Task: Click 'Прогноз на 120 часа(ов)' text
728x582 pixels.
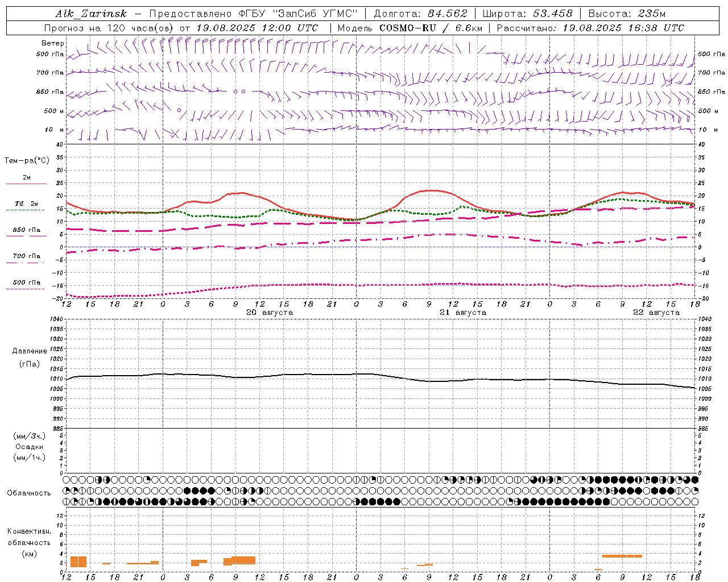Action: pos(110,28)
